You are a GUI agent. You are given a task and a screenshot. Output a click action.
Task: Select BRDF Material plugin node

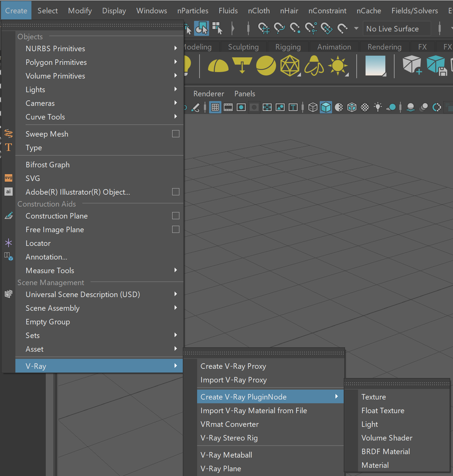403,451
